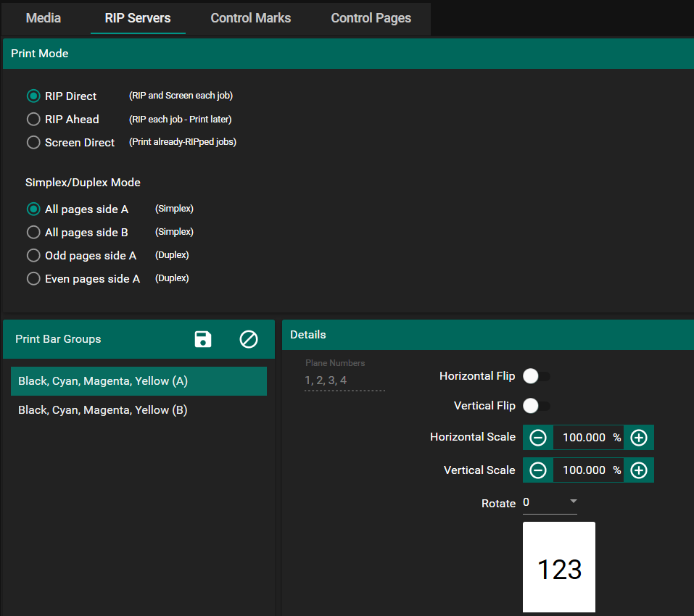Screen dimensions: 694x616
Task: Click the 123 rotation preview thumbnail
Action: coord(559,567)
